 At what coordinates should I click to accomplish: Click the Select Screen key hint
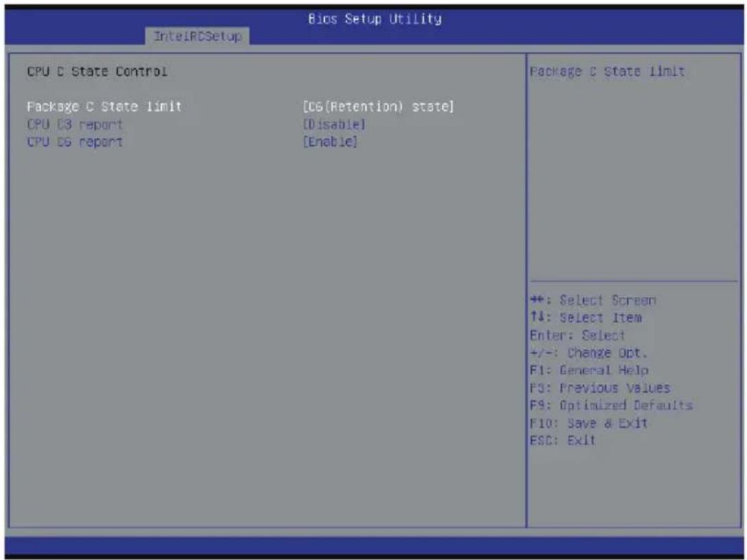click(x=593, y=300)
